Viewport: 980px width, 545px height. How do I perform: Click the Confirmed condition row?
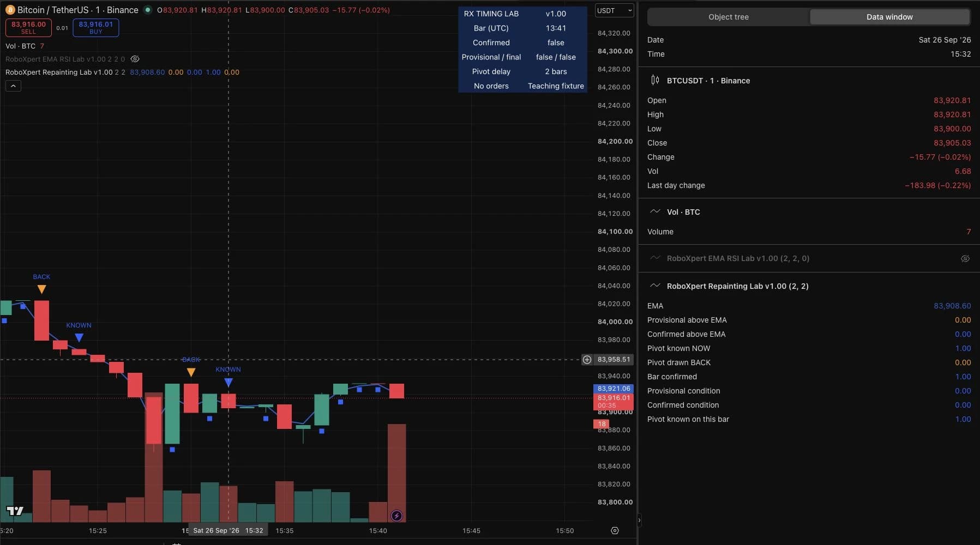tap(809, 405)
